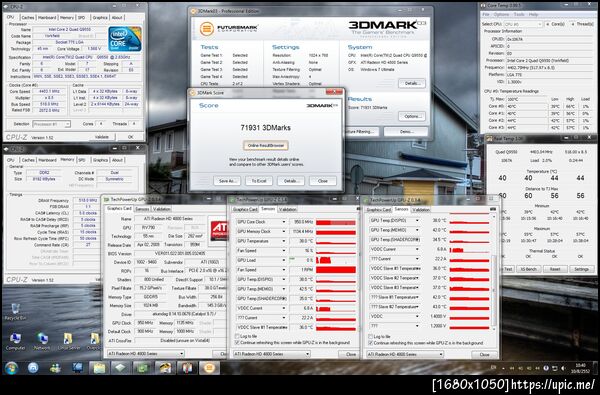This screenshot has width=600, height=395.
Task: Click the orange 3DMark taskbar icon
Action: [209, 368]
